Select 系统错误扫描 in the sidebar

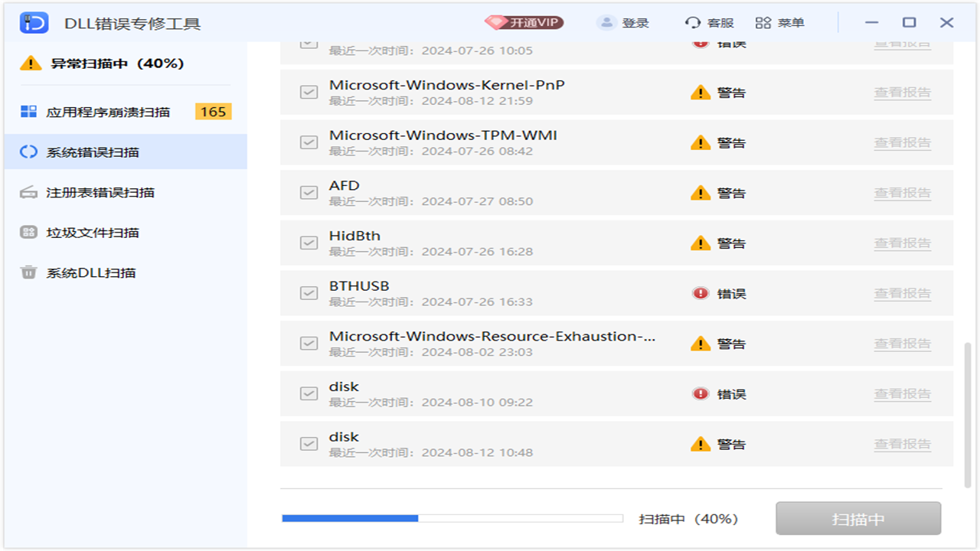coord(126,152)
